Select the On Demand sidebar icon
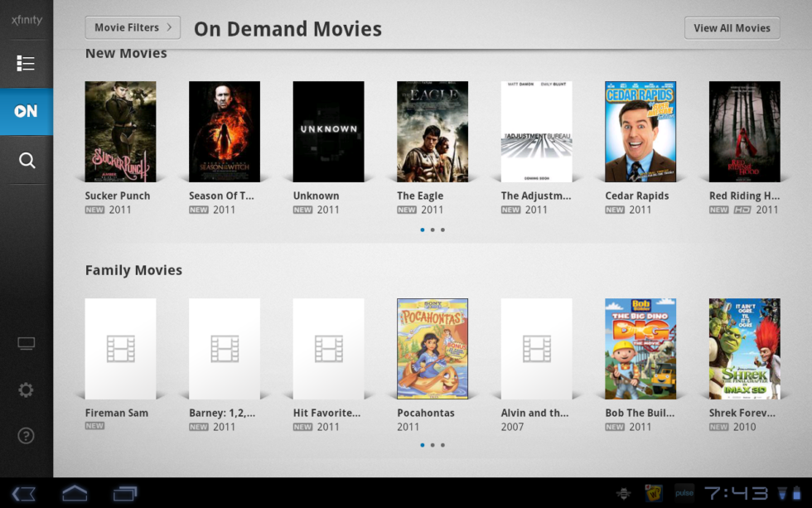Image resolution: width=812 pixels, height=508 pixels. (x=26, y=110)
